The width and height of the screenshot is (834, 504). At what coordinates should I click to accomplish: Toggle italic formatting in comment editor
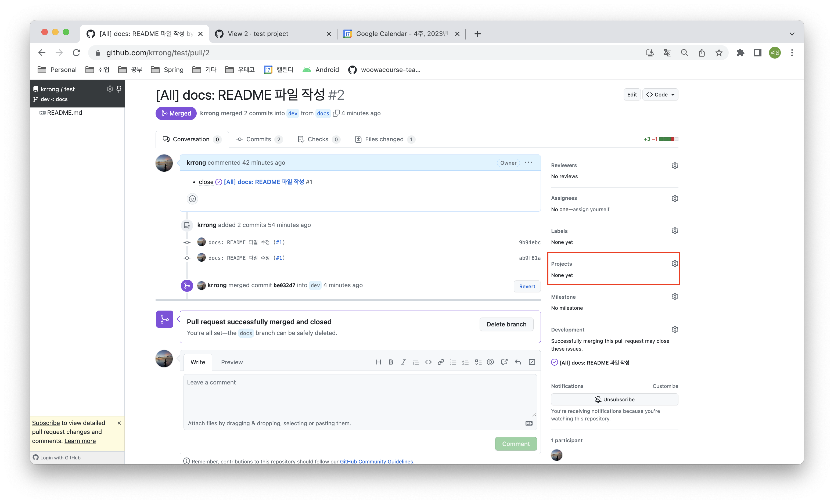(x=403, y=362)
